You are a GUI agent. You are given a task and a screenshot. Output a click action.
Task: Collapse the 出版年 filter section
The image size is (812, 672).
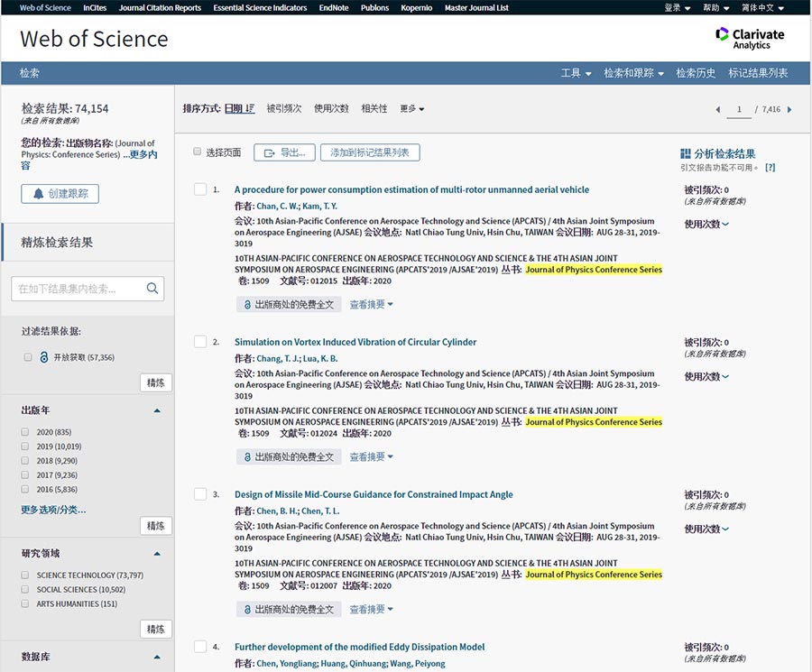(157, 410)
